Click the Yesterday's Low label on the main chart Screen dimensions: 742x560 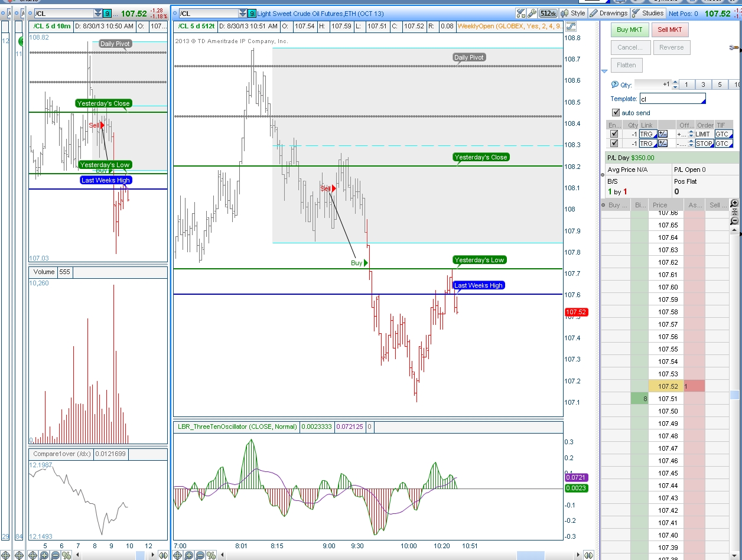click(480, 260)
